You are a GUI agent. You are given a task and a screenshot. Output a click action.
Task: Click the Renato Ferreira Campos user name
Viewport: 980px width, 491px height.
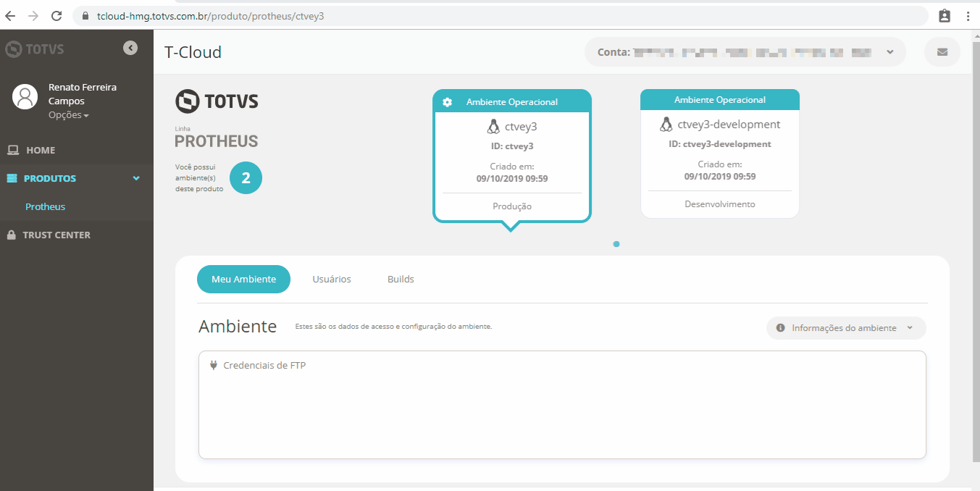[83, 94]
